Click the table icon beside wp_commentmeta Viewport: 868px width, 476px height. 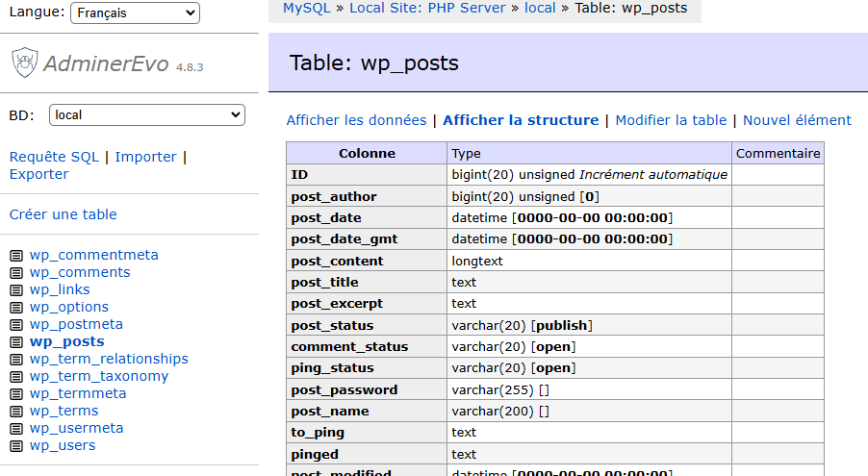[16, 256]
